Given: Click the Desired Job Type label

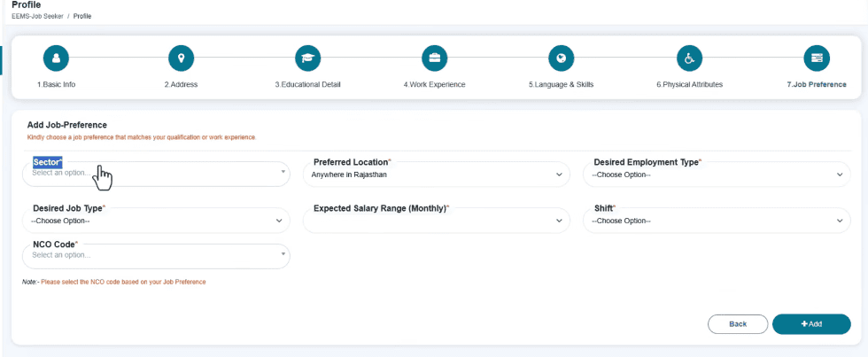Looking at the screenshot, I should [69, 209].
